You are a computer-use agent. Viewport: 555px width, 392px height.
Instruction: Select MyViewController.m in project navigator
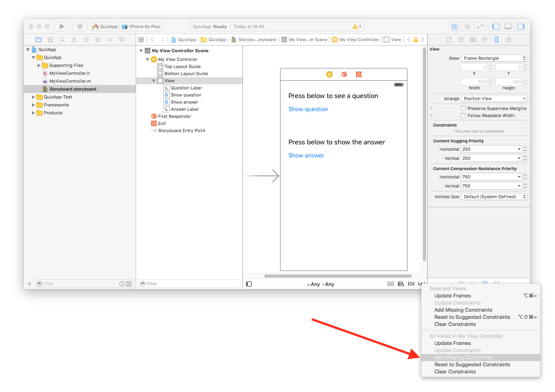coord(70,81)
